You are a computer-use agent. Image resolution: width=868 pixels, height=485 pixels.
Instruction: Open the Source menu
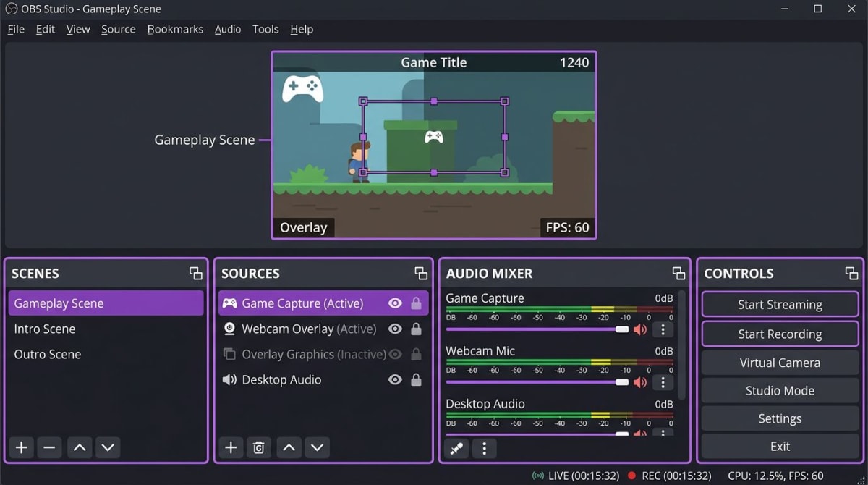[x=119, y=29]
